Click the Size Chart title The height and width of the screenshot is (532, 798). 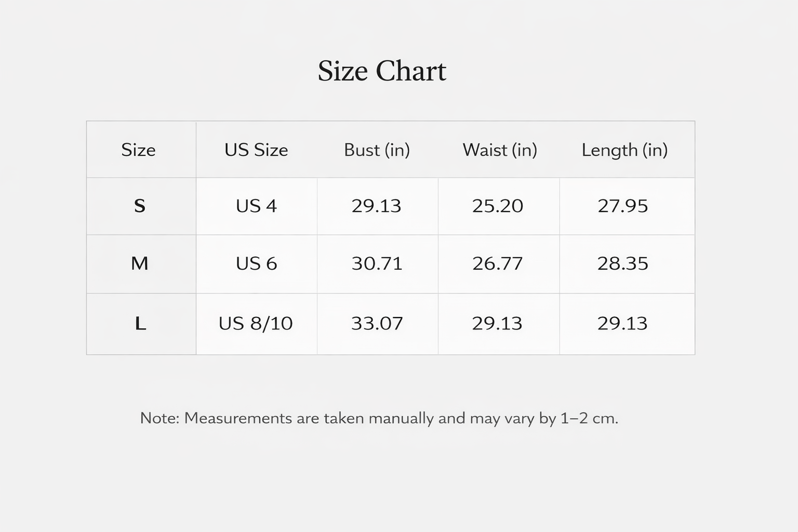(x=382, y=71)
